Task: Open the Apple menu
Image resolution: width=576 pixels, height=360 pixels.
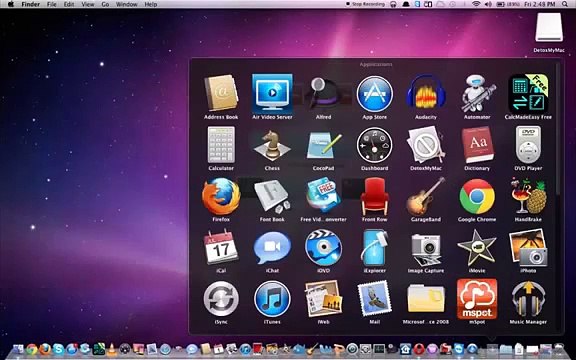Action: [11, 4]
